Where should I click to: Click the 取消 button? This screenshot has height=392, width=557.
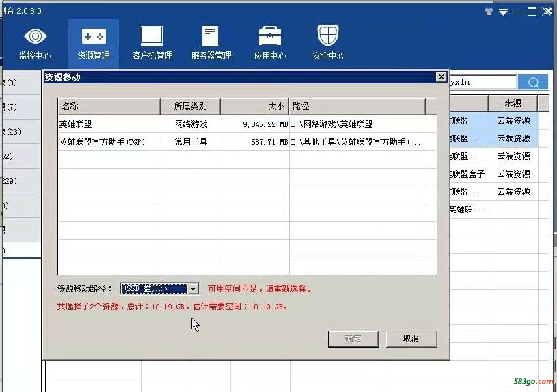click(x=411, y=339)
